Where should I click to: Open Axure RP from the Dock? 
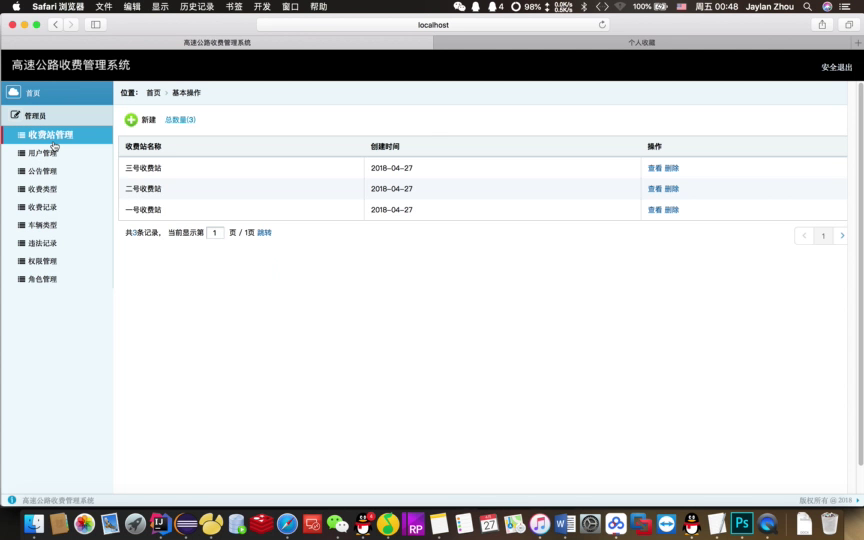pos(413,524)
